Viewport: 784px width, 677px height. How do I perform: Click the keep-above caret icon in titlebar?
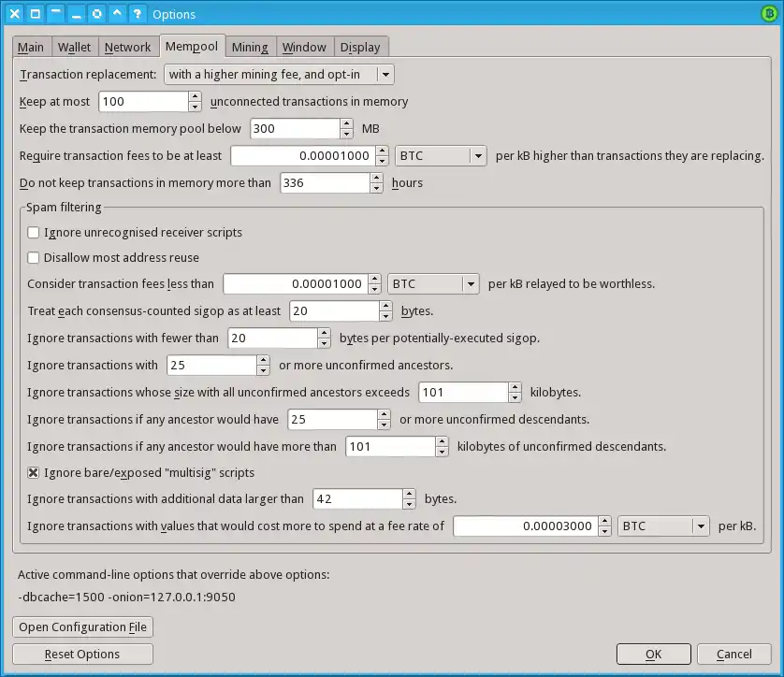[117, 14]
